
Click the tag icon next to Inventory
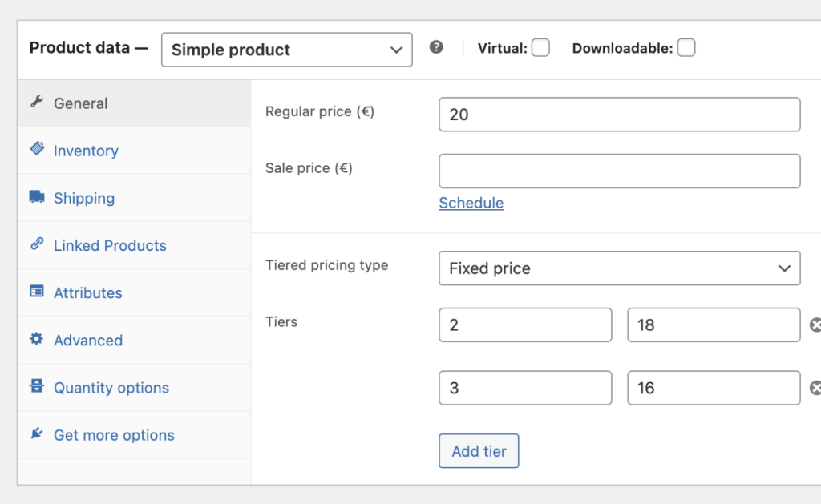pyautogui.click(x=37, y=150)
